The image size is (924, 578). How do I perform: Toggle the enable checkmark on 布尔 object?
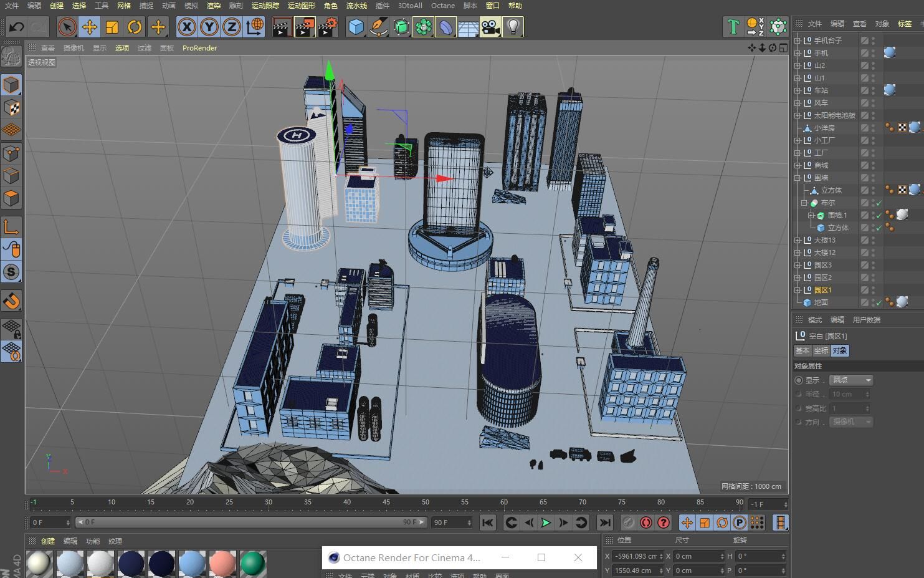pyautogui.click(x=879, y=203)
